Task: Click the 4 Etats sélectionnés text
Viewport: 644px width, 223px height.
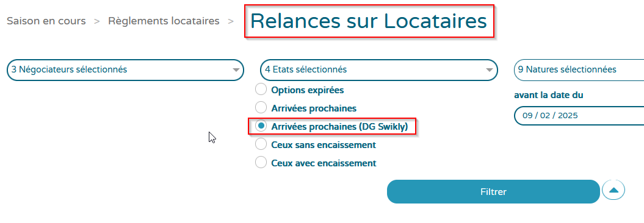Action: (306, 69)
